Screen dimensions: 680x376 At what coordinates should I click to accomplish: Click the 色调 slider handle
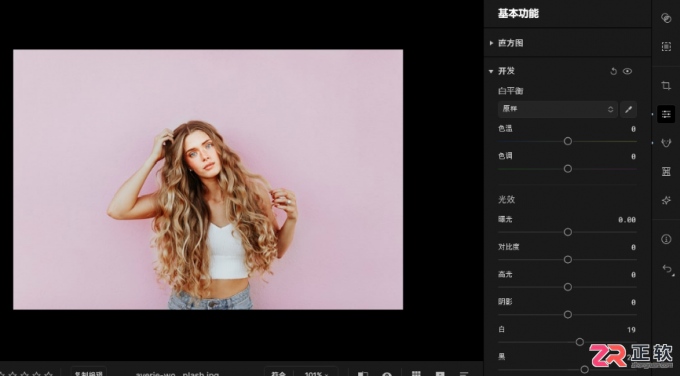pos(568,169)
